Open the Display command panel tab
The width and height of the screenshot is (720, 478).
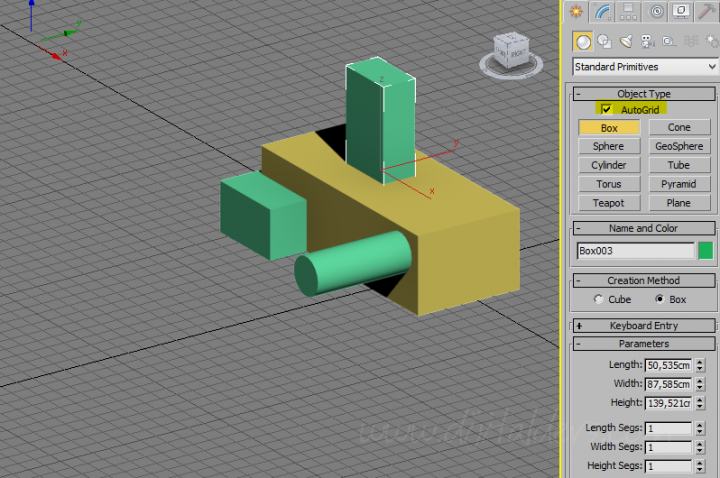pos(681,11)
